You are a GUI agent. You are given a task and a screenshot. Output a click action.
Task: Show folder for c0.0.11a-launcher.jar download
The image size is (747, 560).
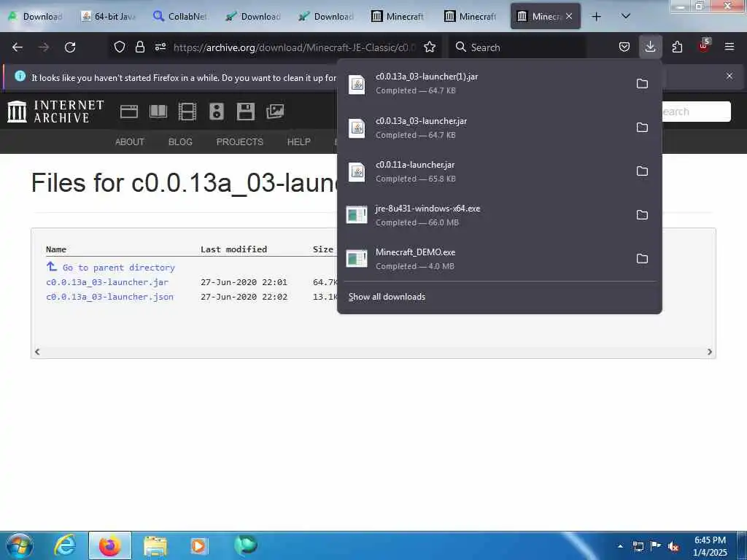642,171
